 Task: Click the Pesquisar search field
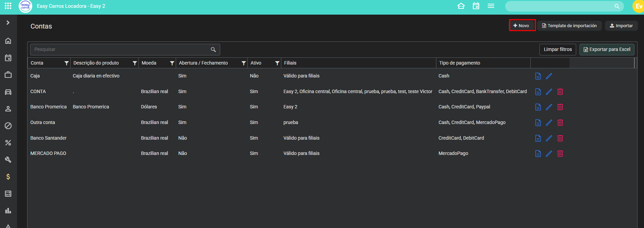pyautogui.click(x=120, y=50)
